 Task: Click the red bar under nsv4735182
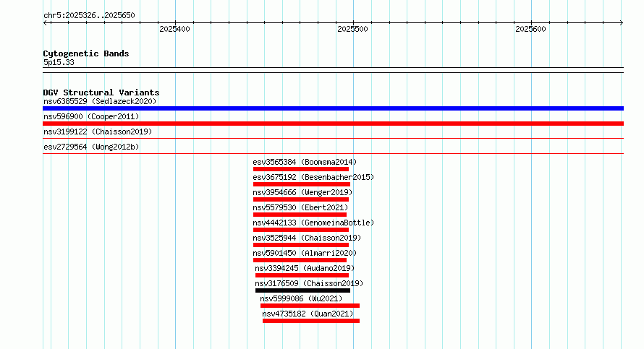(311, 321)
